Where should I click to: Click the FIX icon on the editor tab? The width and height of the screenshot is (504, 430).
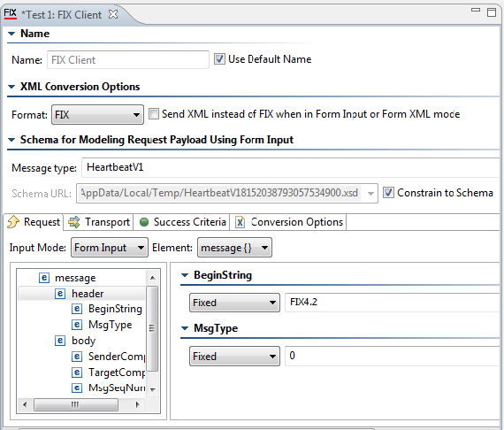click(x=11, y=14)
